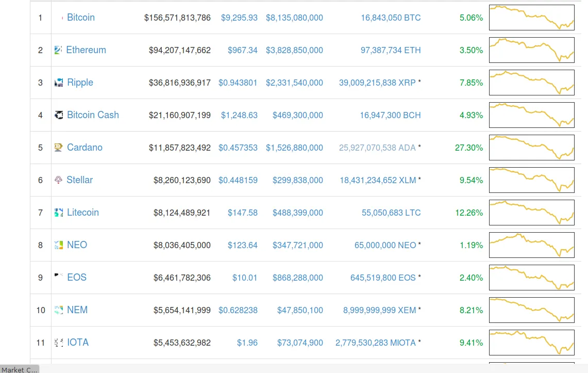The height and width of the screenshot is (373, 588).
Task: Click Litecoin price $147.58
Action: [x=243, y=213]
